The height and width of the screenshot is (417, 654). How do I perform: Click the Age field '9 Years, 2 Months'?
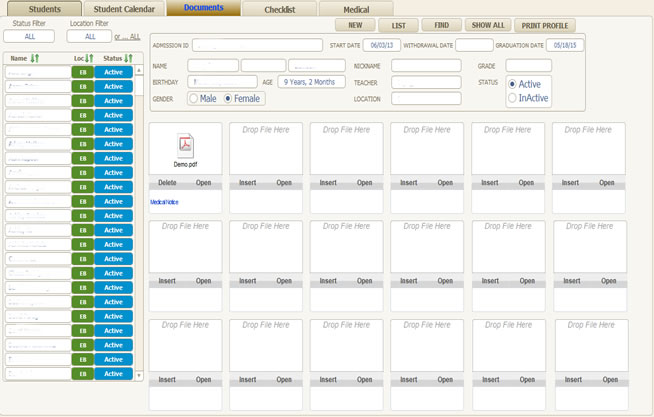(x=311, y=82)
